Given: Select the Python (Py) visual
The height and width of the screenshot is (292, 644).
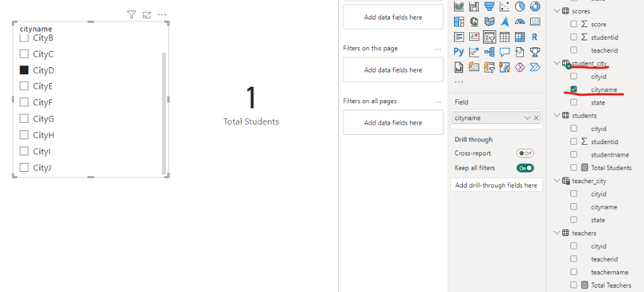Looking at the screenshot, I should 459,52.
